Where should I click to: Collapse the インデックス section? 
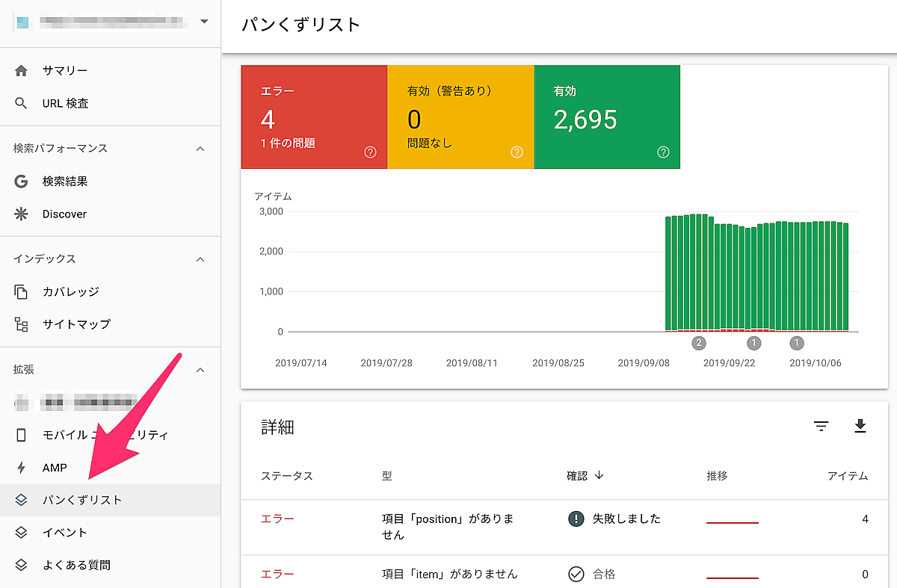pos(200,259)
